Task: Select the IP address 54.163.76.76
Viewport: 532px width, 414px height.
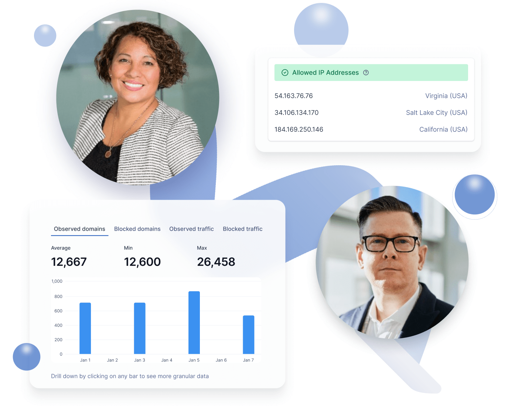Action: [293, 96]
